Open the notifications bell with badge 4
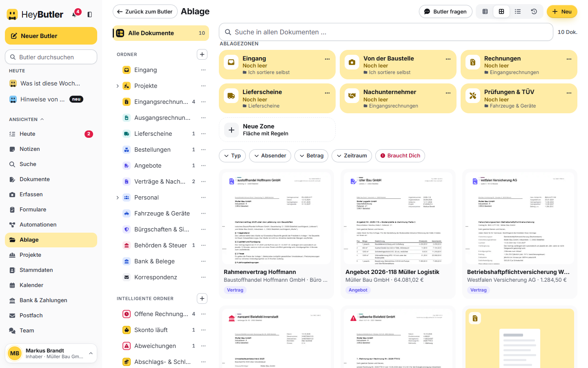 75,14
